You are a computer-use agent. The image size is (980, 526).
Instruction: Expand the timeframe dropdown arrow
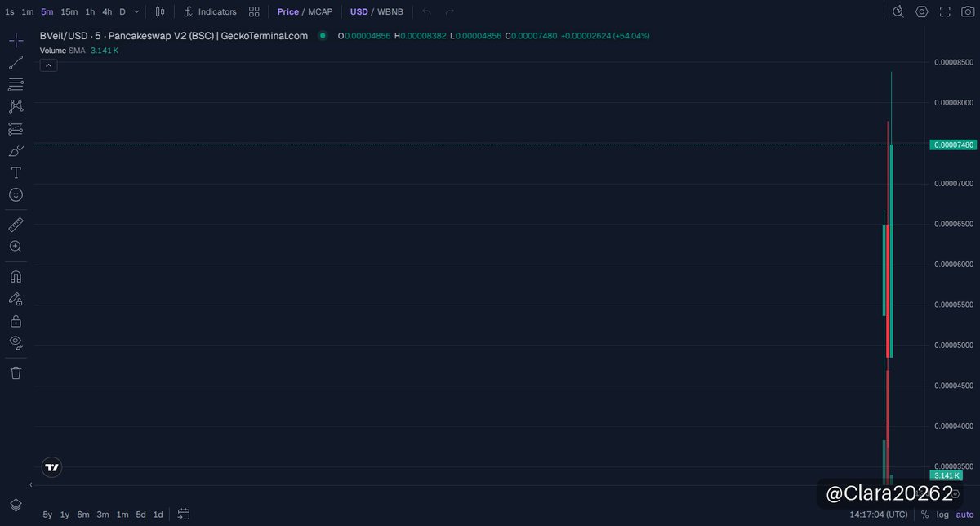136,11
